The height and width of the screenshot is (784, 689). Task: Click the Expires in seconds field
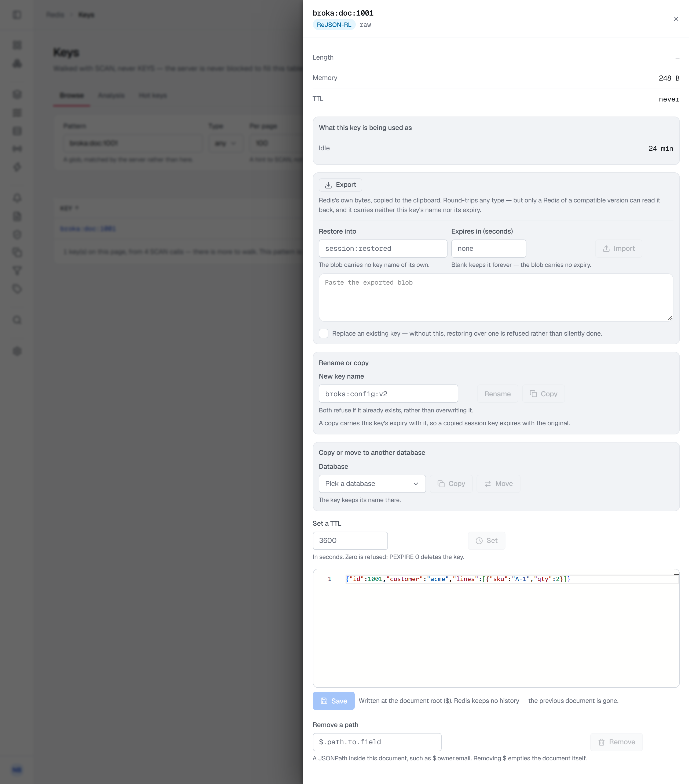pos(489,249)
